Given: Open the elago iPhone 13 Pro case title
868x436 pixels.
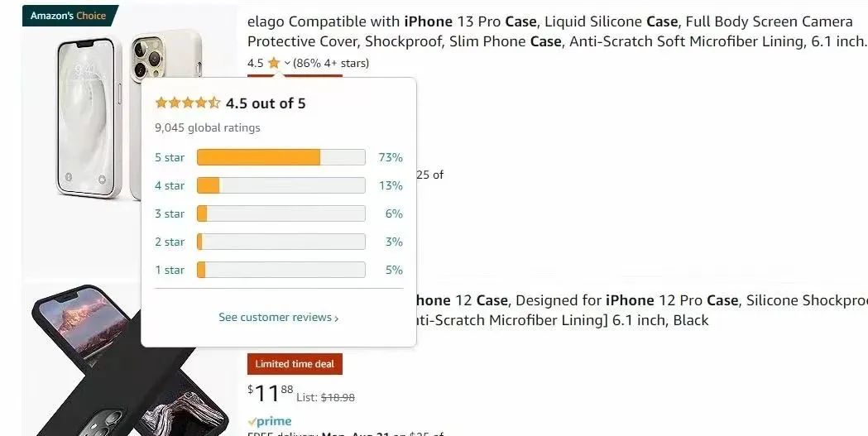Looking at the screenshot, I should point(556,31).
